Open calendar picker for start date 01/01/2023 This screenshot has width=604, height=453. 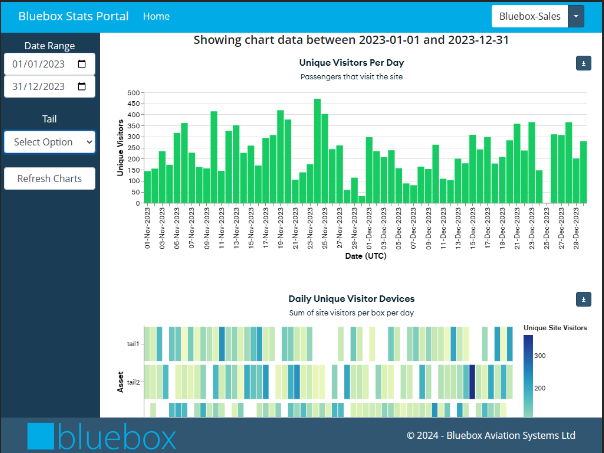82,64
